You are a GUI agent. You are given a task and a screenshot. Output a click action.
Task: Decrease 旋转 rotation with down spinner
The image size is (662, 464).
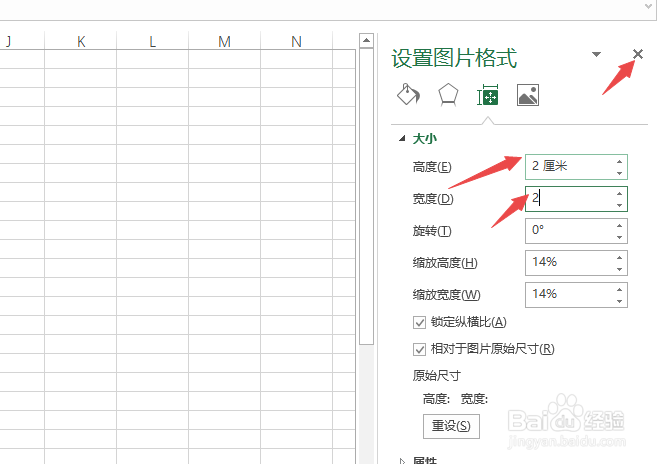coord(619,237)
